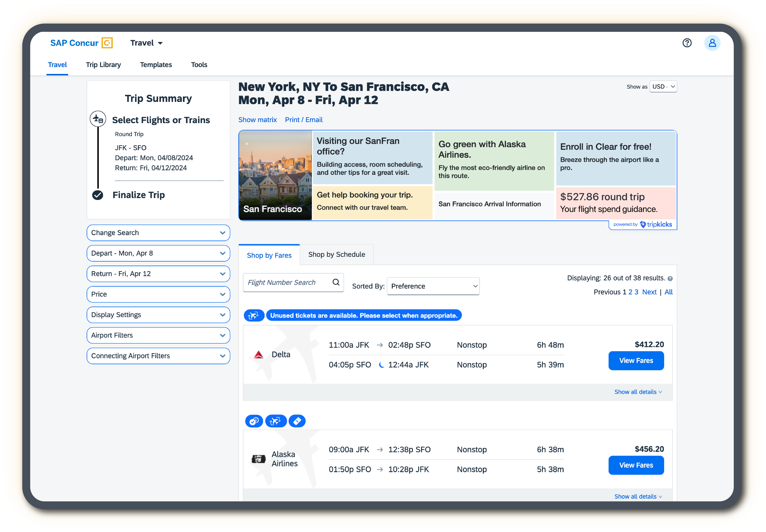Expand the Airport Filters section
Viewport: 766px width, 532px height.
point(158,335)
